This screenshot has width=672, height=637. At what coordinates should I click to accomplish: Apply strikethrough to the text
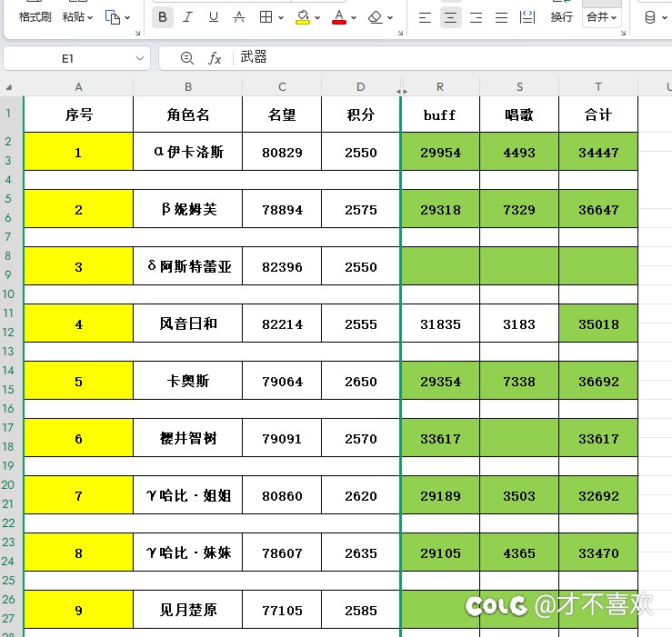239,17
